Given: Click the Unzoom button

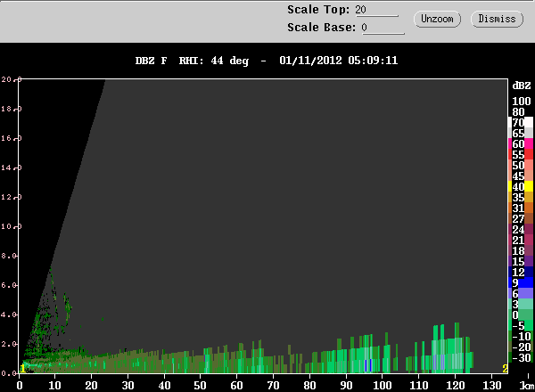Looking at the screenshot, I should pyautogui.click(x=437, y=19).
